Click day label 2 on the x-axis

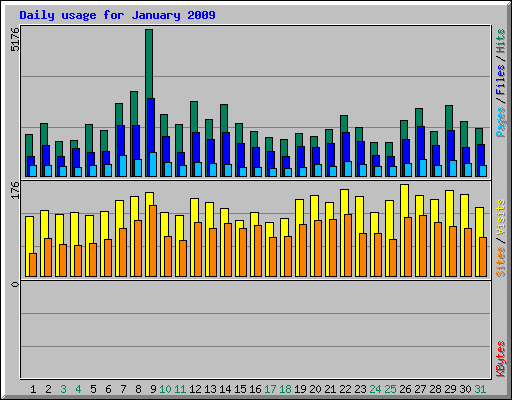[x=48, y=389]
